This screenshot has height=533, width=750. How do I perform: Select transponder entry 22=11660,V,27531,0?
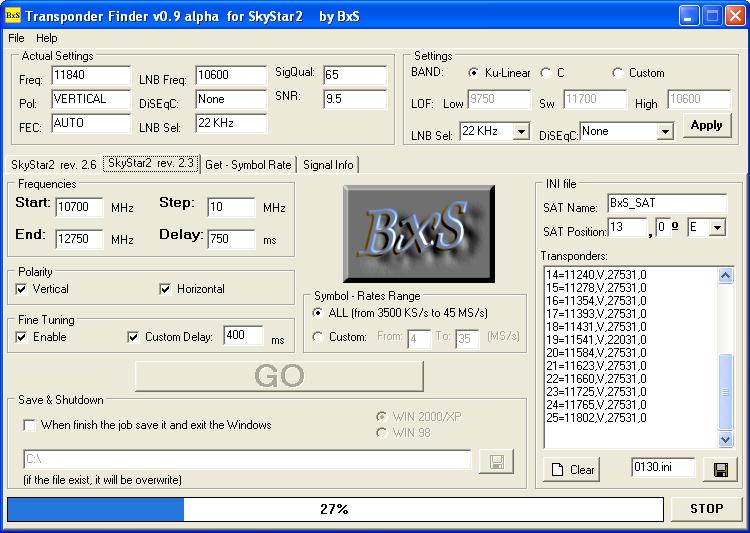(596, 379)
